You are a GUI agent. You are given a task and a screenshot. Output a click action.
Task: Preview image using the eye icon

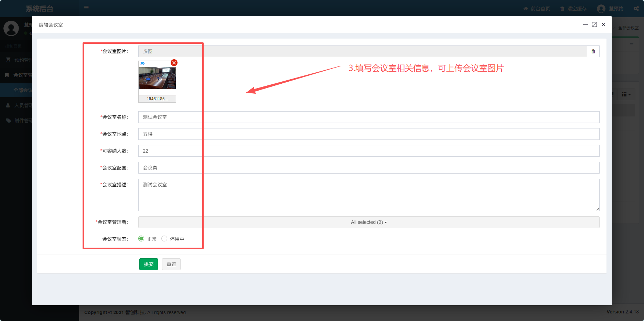click(142, 64)
